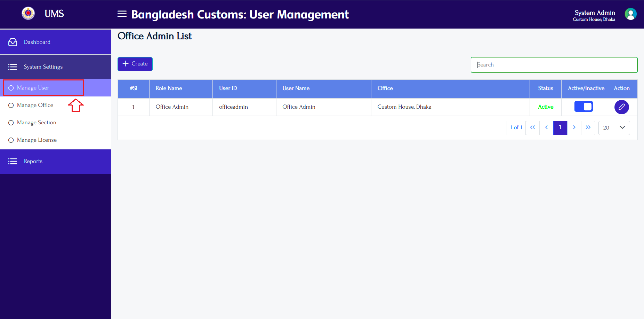Click the Manage User circle bullet icon
Viewport: 644px width, 319px height.
point(11,88)
